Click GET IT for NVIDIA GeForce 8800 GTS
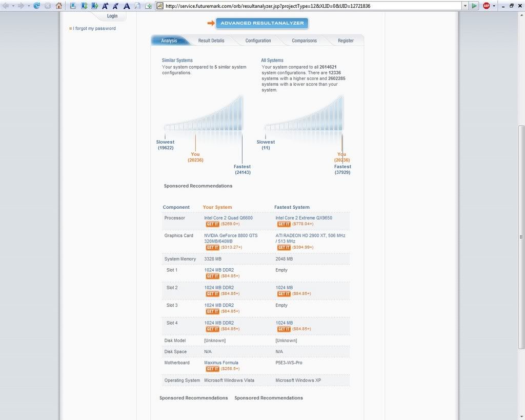This screenshot has height=420, width=525. [x=212, y=248]
